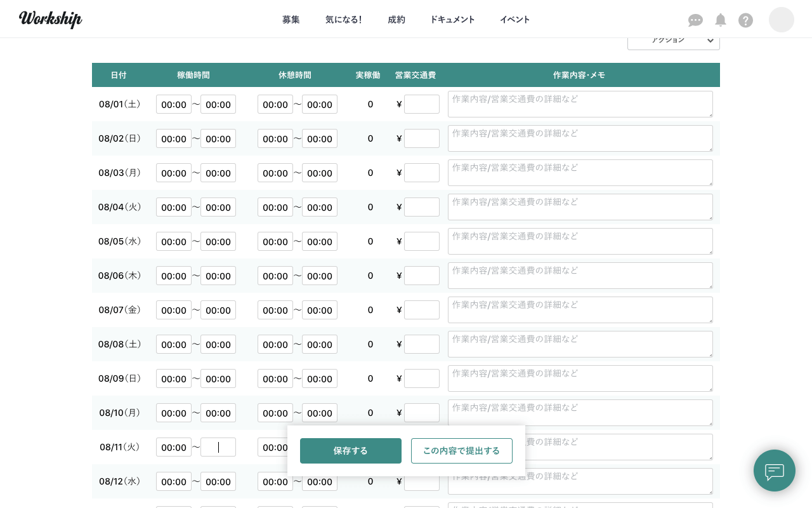
Task: Click the 作業内容・メモ column header
Action: [x=579, y=75]
